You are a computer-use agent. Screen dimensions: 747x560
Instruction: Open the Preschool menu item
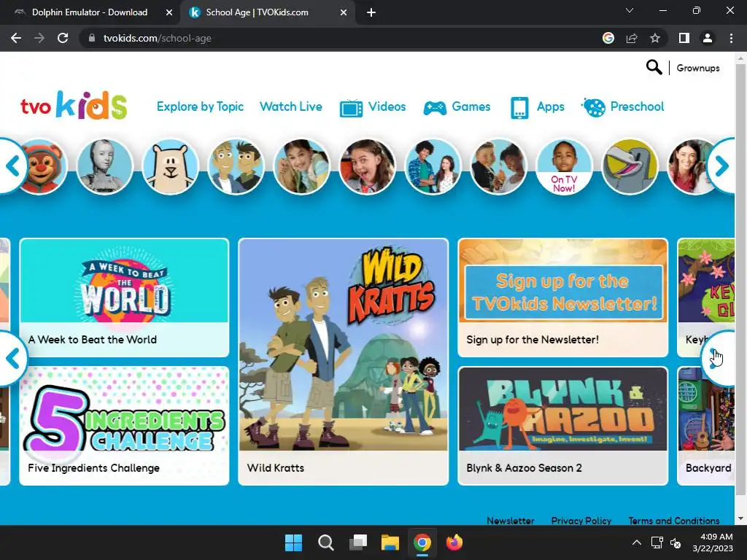click(x=637, y=106)
